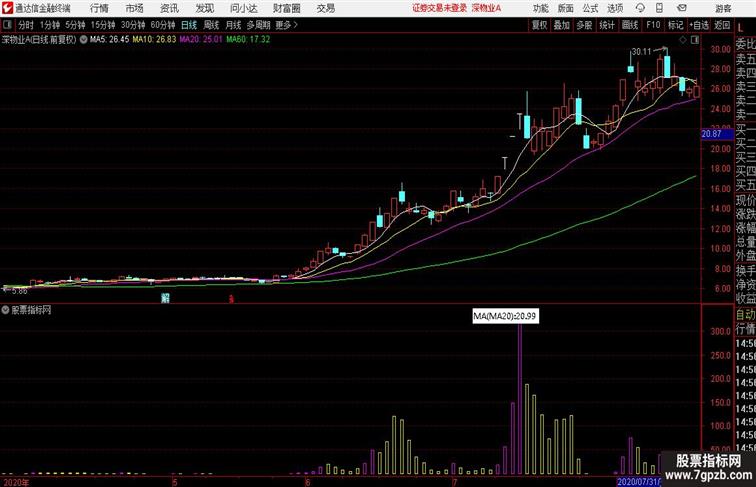The image size is (756, 487).
Task: Open the 问小达 menu
Action: click(243, 8)
